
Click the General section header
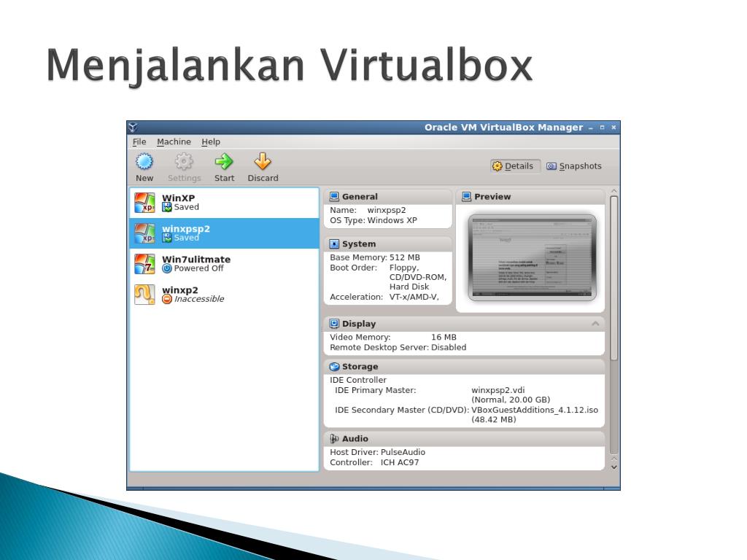(x=388, y=197)
